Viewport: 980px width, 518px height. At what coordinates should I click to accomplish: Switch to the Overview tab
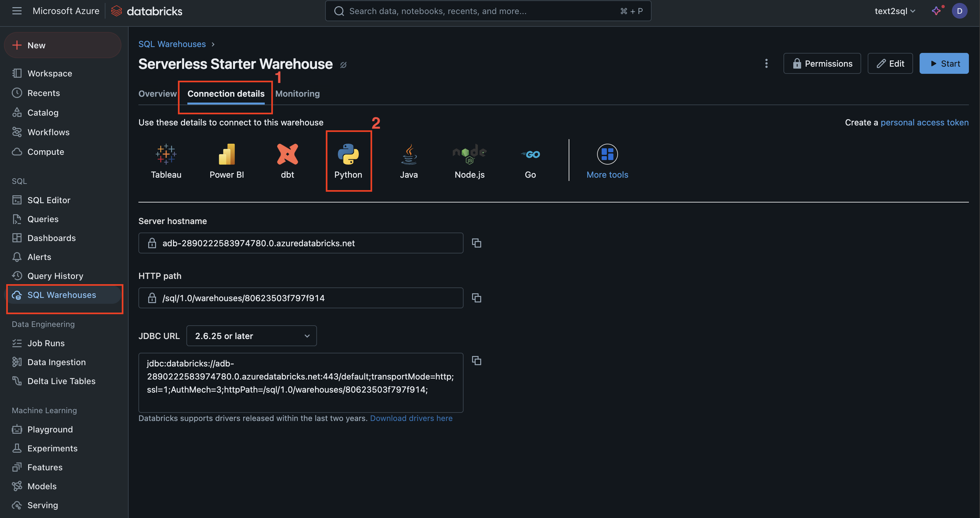157,94
